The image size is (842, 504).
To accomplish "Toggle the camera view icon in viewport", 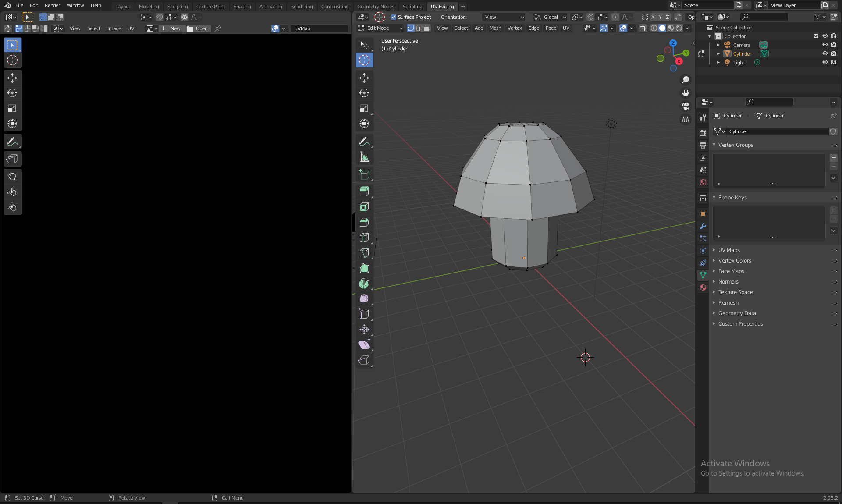I will click(x=686, y=106).
